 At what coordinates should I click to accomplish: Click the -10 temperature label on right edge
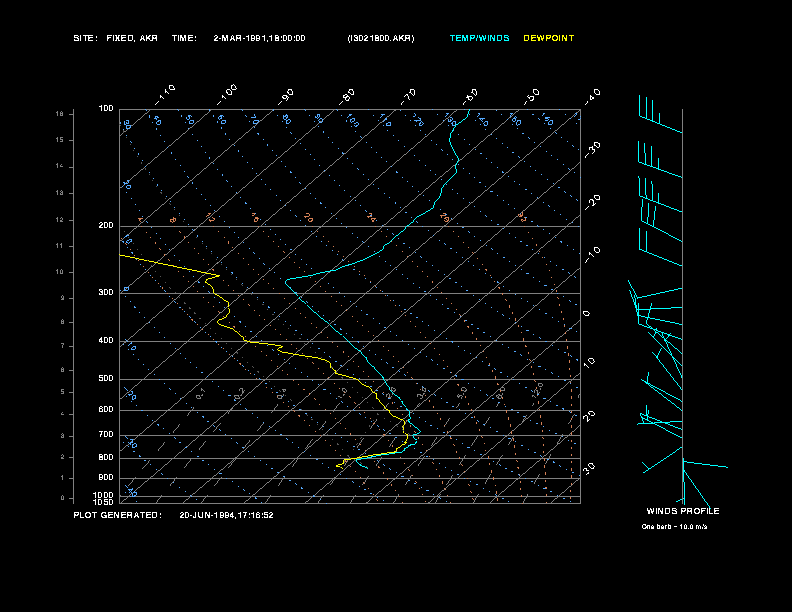593,254
